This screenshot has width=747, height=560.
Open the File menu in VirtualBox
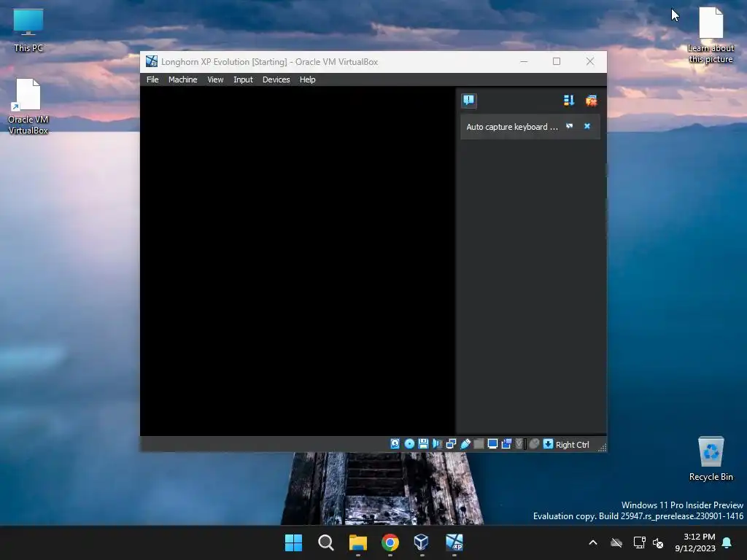(x=152, y=79)
